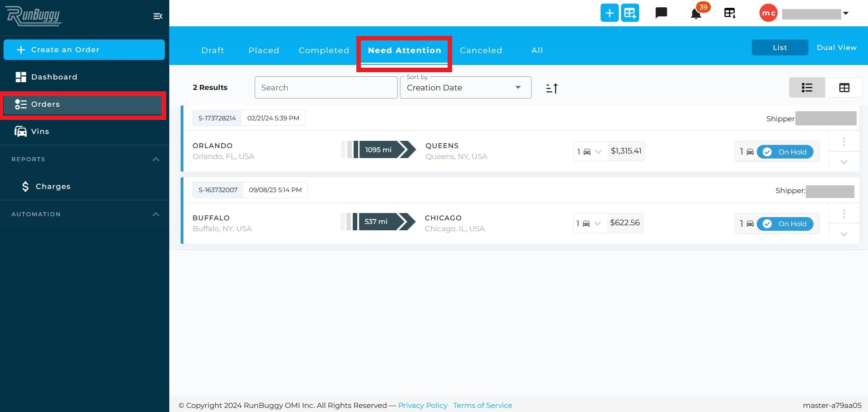Click the blue plus add order icon
This screenshot has height=412, width=868.
pyautogui.click(x=609, y=13)
